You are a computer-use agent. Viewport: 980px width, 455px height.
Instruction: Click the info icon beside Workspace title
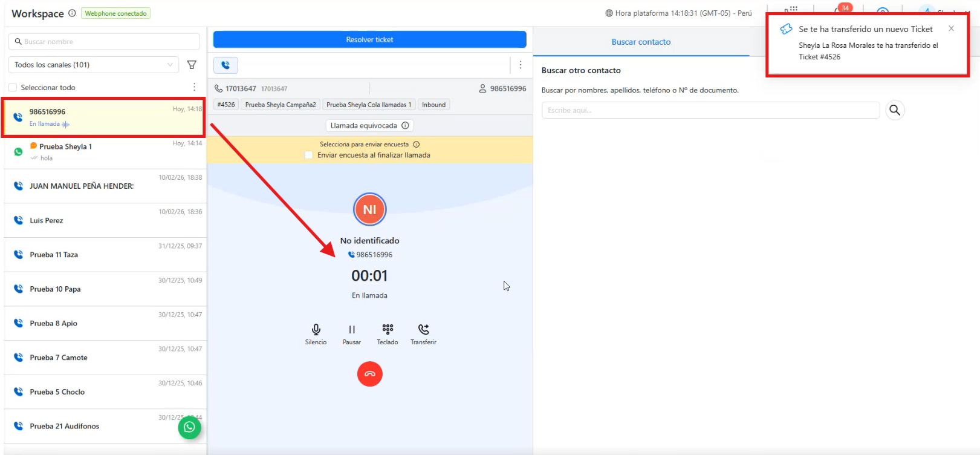(x=72, y=13)
